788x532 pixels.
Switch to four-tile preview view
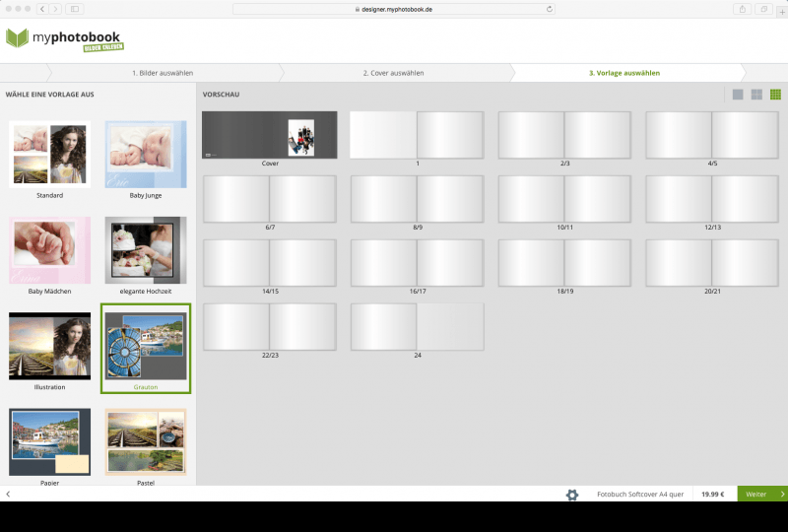click(756, 94)
